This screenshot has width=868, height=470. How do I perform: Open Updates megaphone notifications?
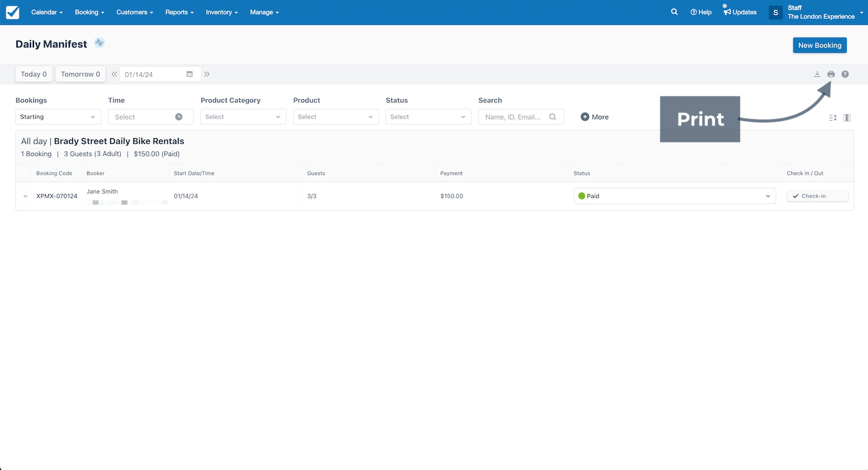(x=740, y=12)
